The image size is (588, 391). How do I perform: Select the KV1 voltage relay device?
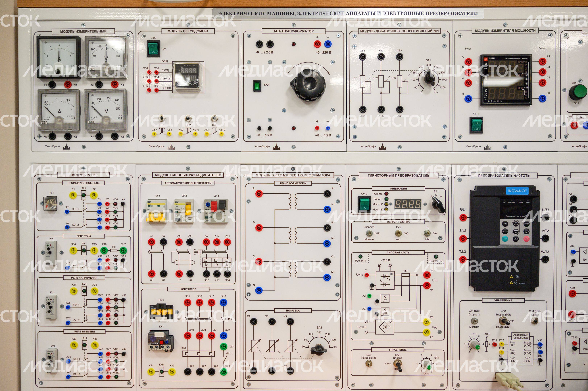click(x=51, y=307)
